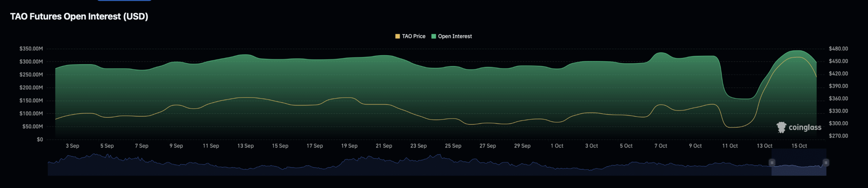Click the green Open Interest legend swatch
Viewport: 868px width, 188px height.
pos(433,36)
